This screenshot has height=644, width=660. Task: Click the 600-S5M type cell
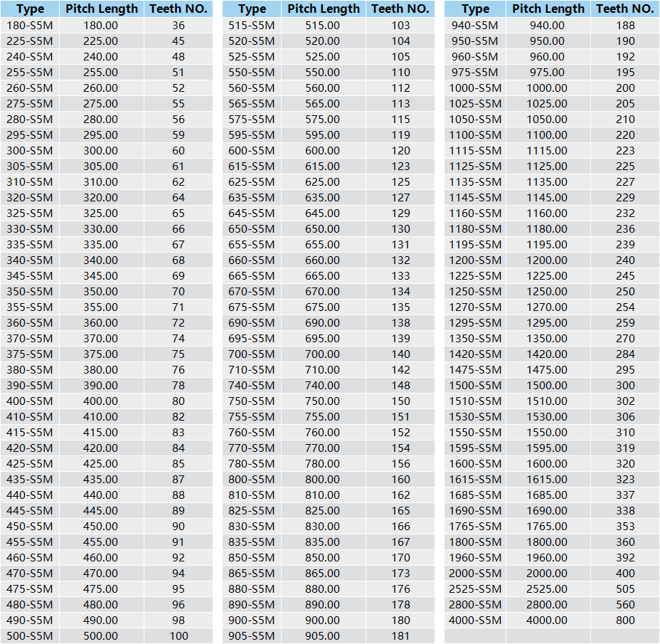(x=252, y=151)
